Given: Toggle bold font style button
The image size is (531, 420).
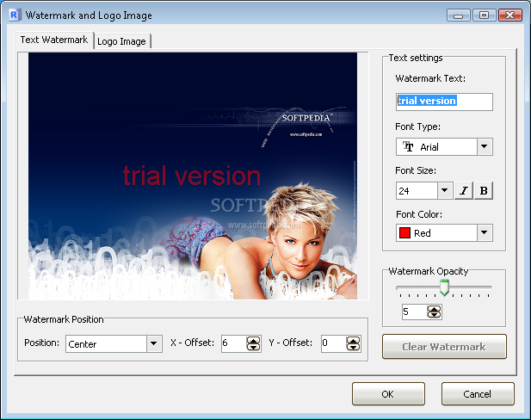Looking at the screenshot, I should pos(484,191).
